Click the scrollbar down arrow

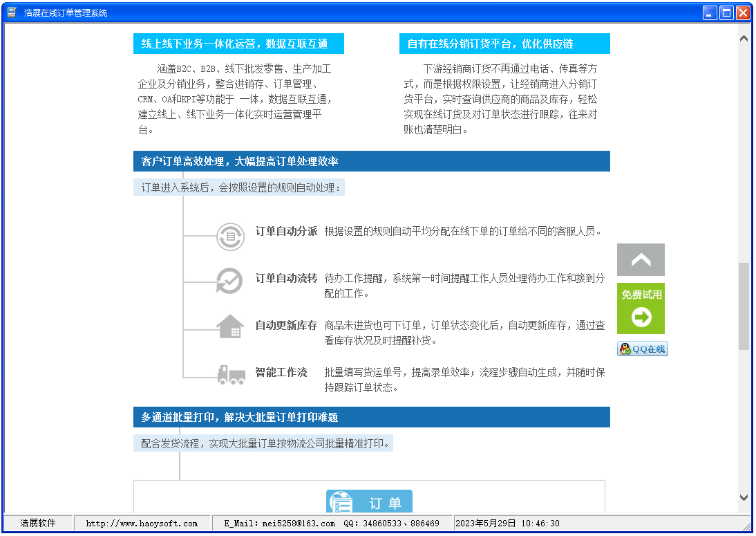744,497
